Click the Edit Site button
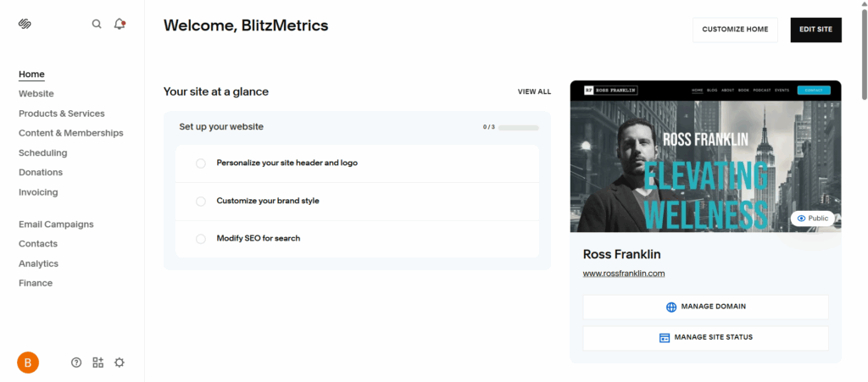868x382 pixels. 815,30
